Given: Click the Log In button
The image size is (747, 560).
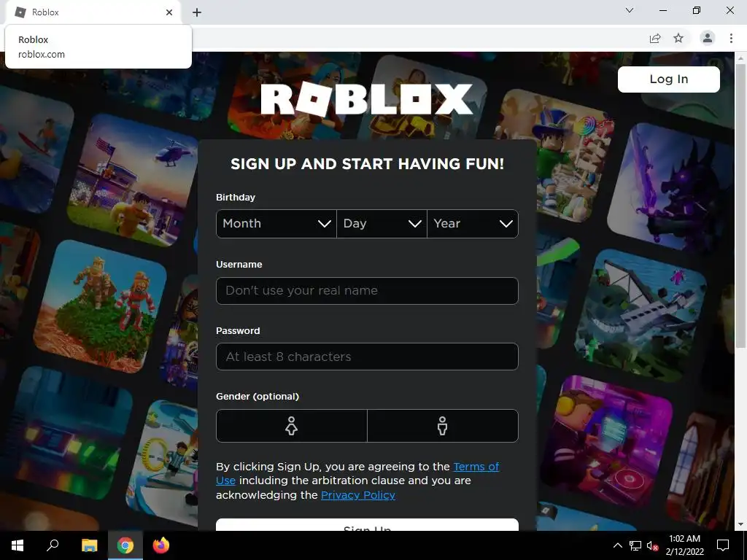Looking at the screenshot, I should tap(668, 79).
